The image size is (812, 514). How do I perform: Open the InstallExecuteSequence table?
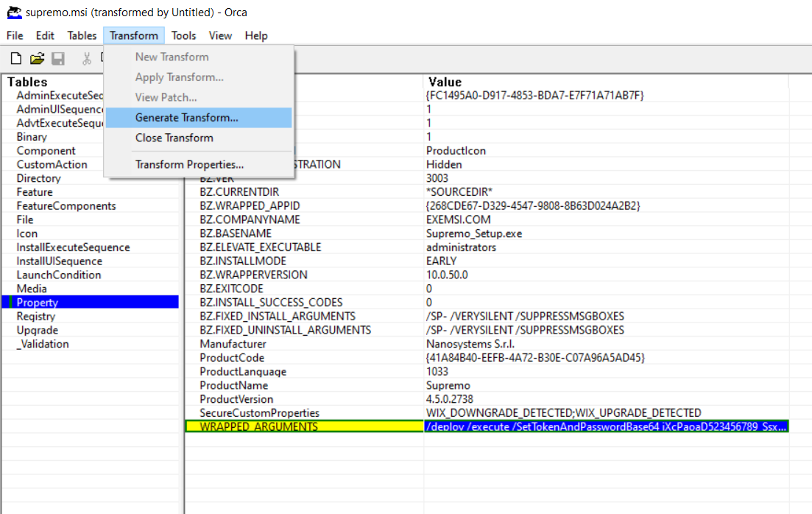point(73,247)
